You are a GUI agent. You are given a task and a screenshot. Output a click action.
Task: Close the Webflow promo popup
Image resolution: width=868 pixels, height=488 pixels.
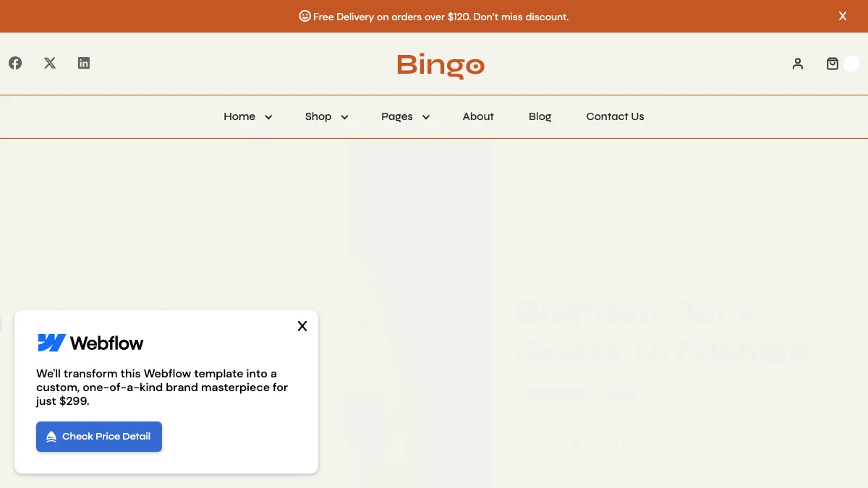(302, 326)
